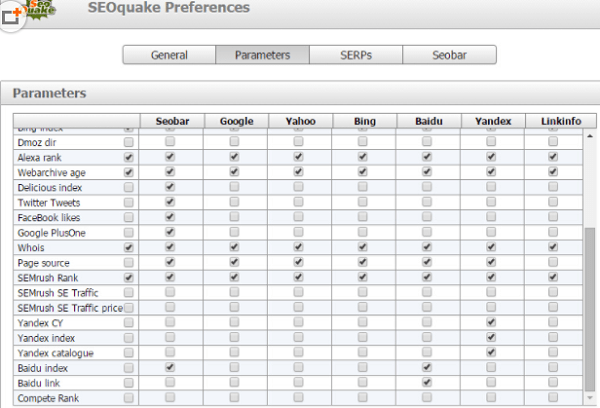
Task: Uncheck Delicious index Seobar checkbox
Action: coord(170,187)
